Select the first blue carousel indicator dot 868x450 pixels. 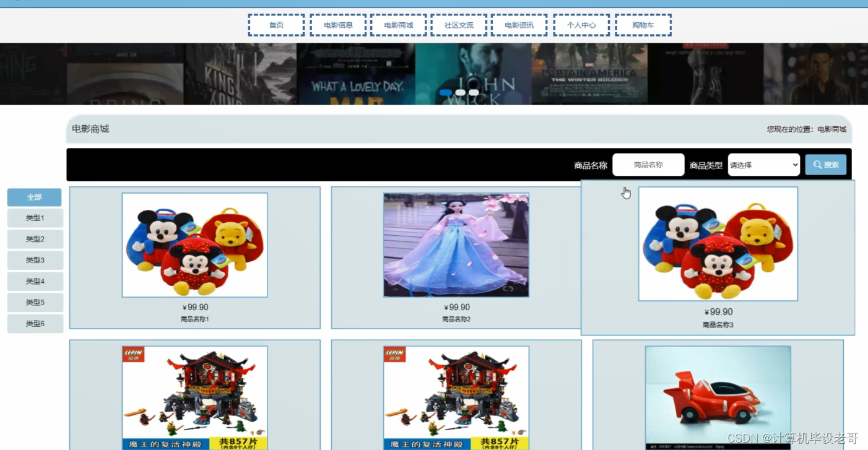446,93
